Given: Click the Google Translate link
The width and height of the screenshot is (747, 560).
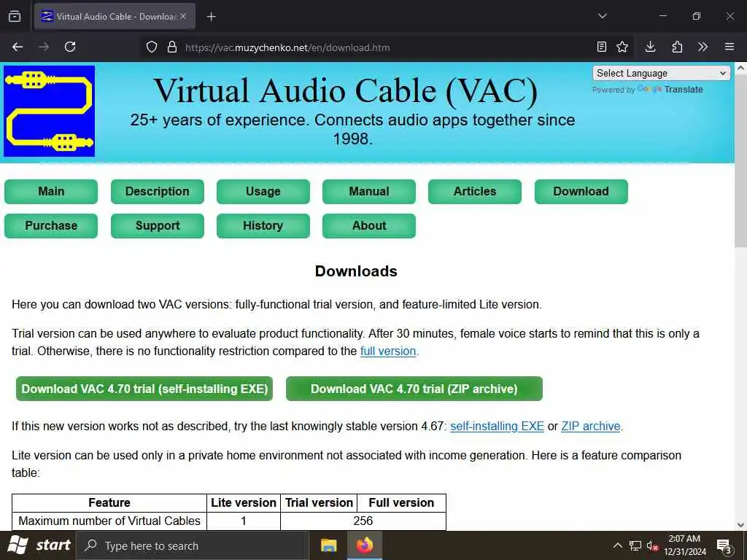Looking at the screenshot, I should [x=670, y=90].
